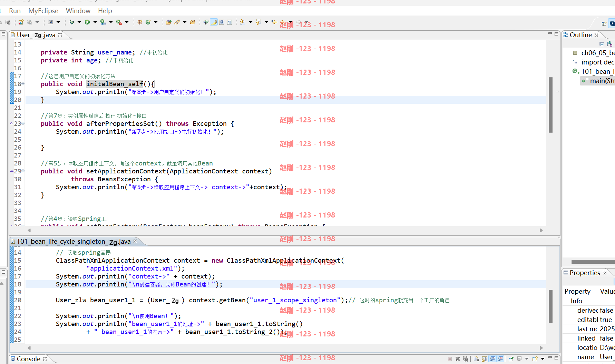Click Remove Launch X icon in Console
The width and height of the screenshot is (615, 364).
click(x=458, y=359)
